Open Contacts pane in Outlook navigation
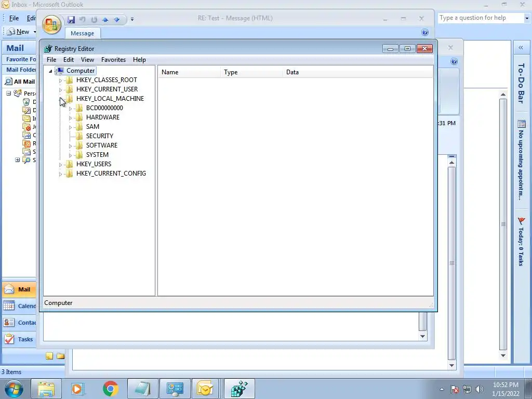532x399 pixels. coord(20,323)
